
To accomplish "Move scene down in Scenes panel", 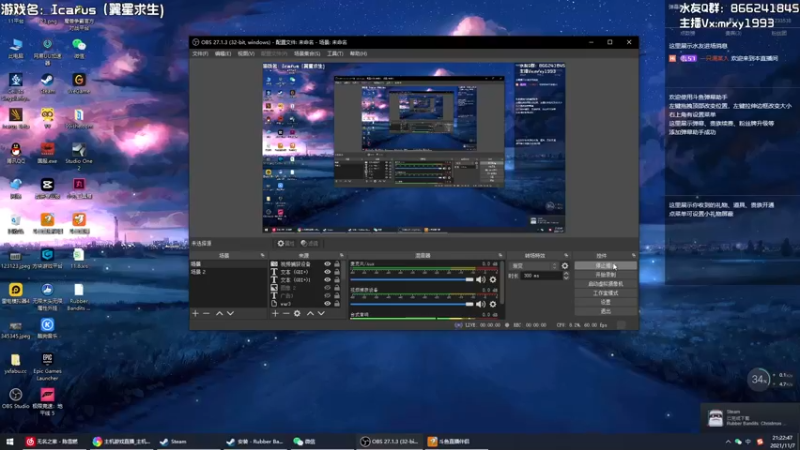I will point(231,313).
